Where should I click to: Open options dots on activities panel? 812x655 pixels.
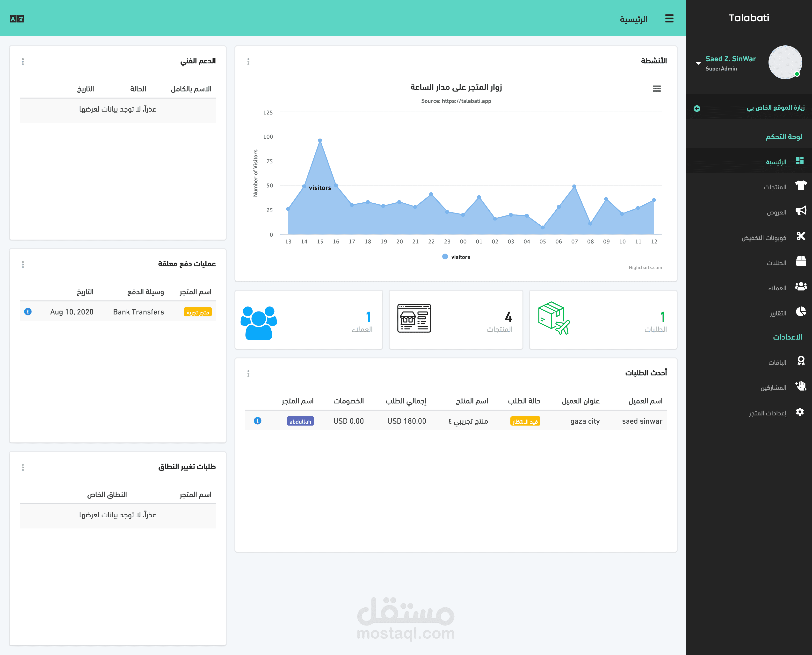tap(248, 62)
